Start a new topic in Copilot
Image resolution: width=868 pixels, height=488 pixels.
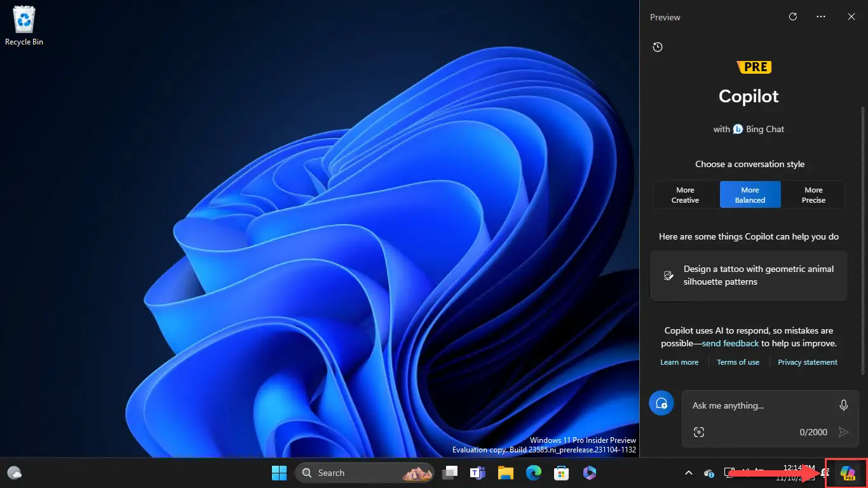[661, 403]
